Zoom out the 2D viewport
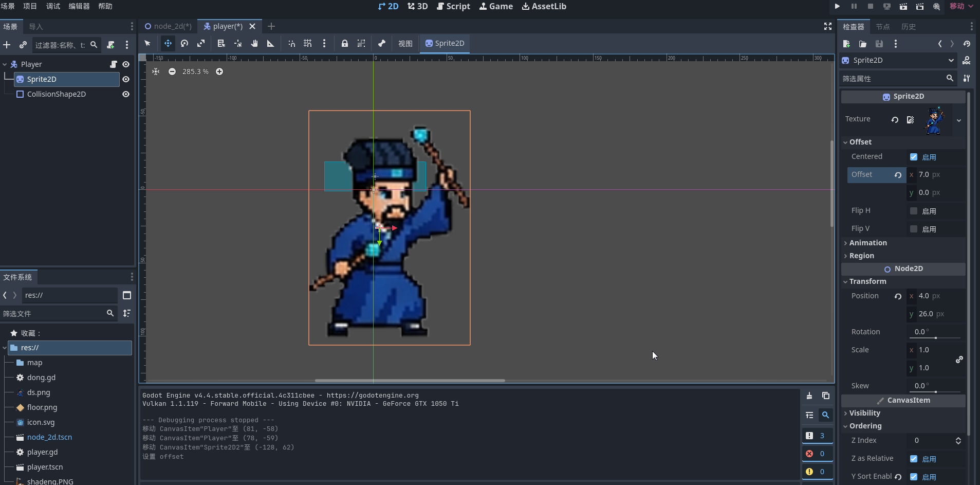The image size is (980, 485). click(x=172, y=71)
